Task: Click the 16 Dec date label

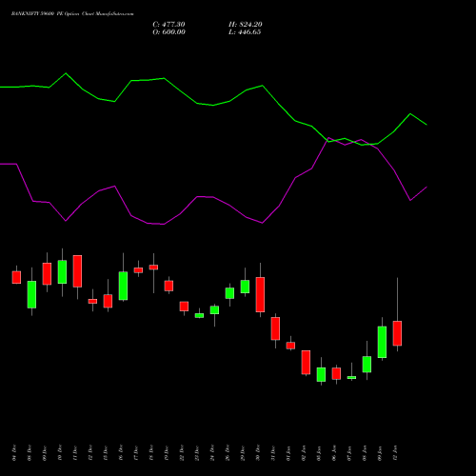Action: click(121, 453)
